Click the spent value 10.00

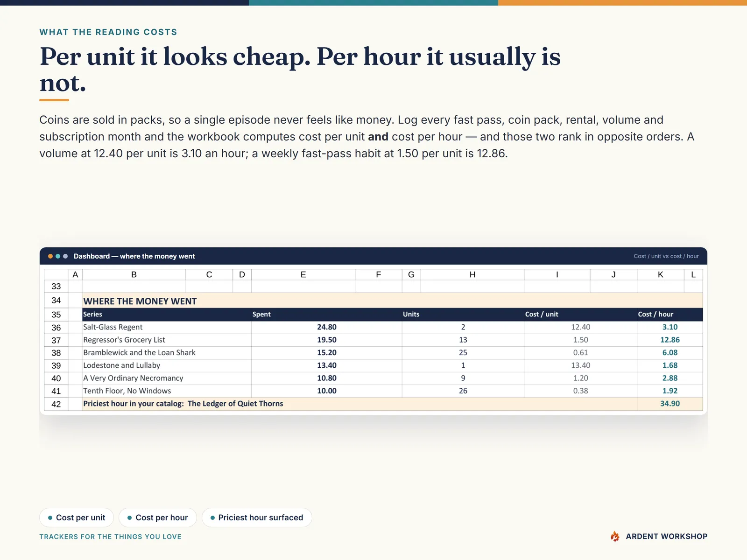[x=327, y=391]
